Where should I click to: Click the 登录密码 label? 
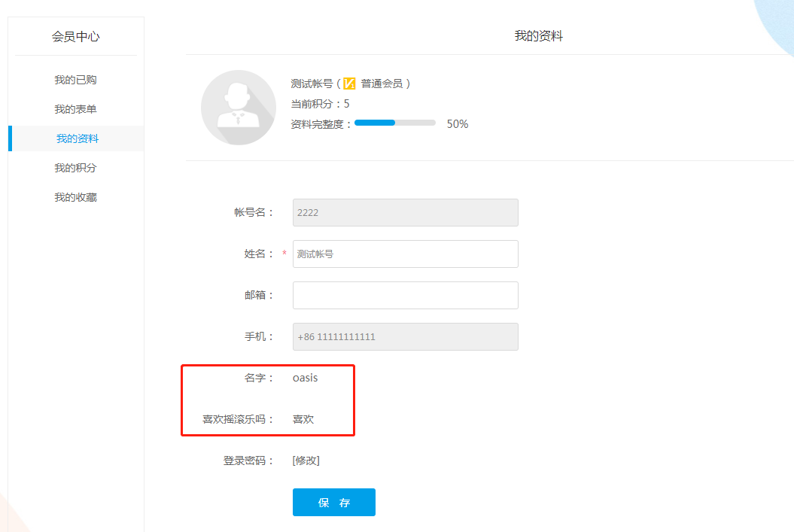click(248, 461)
